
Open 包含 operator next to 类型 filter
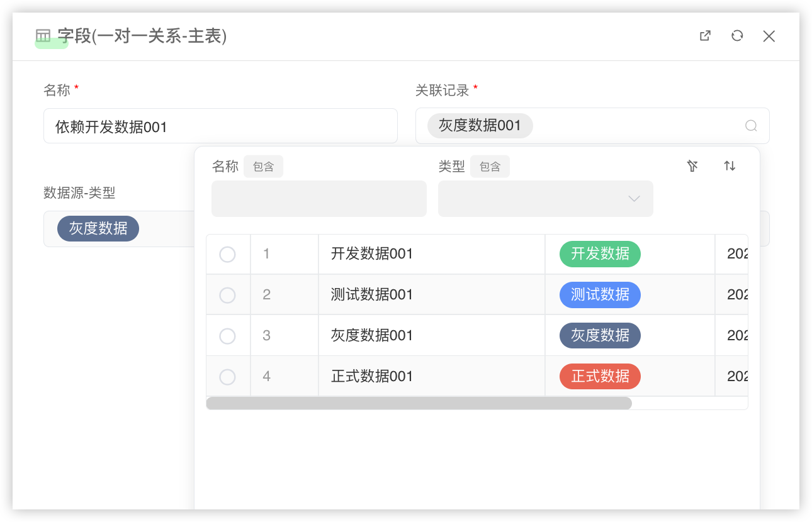[x=490, y=167]
